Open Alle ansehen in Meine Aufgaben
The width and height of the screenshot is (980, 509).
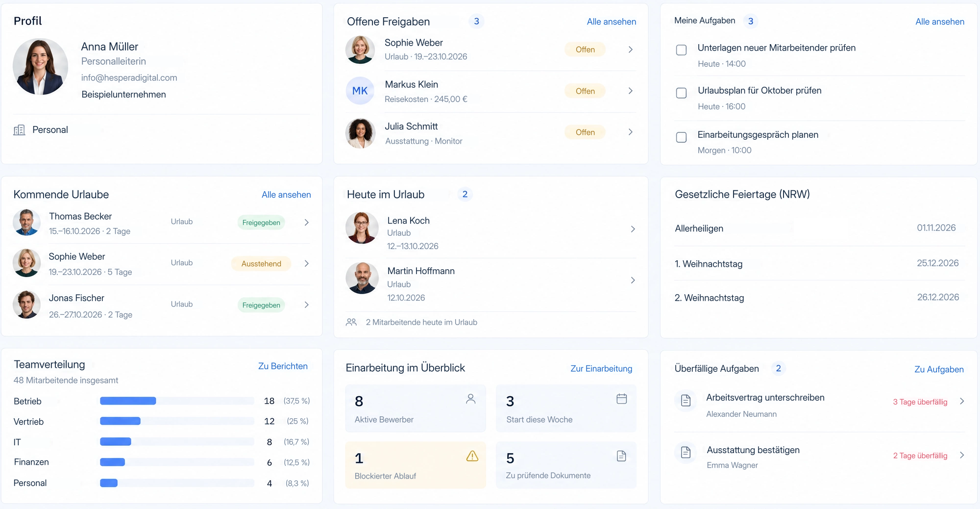click(x=940, y=22)
